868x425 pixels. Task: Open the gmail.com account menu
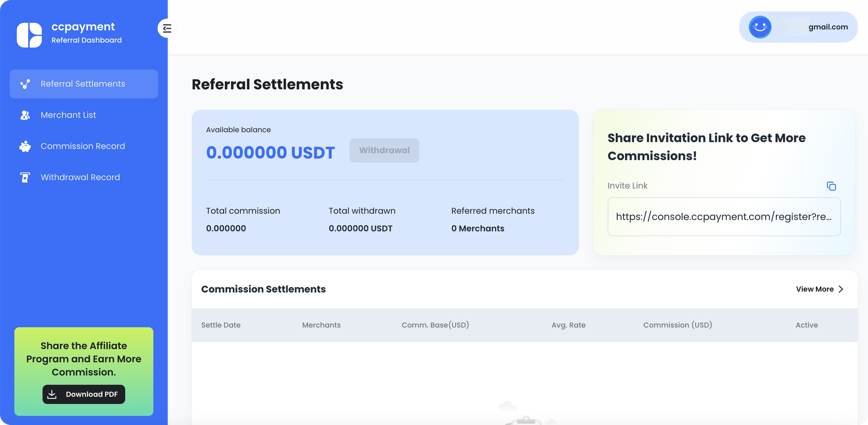pos(828,27)
